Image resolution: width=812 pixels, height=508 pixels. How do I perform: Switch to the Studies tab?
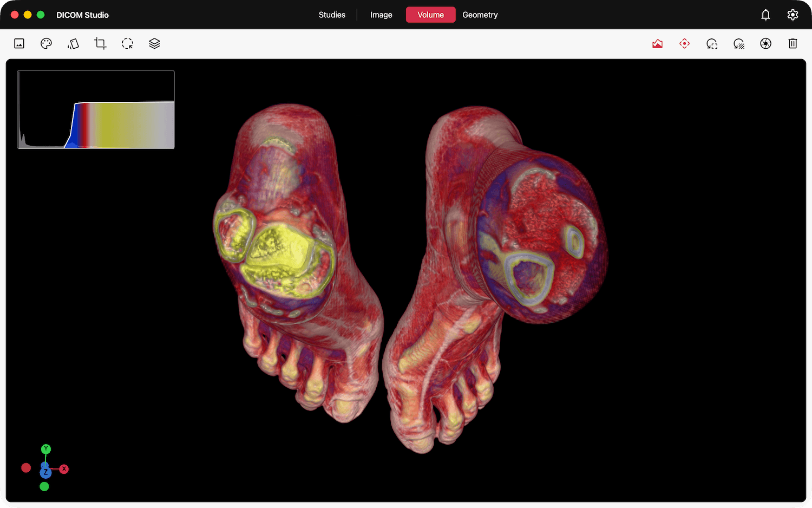click(332, 15)
